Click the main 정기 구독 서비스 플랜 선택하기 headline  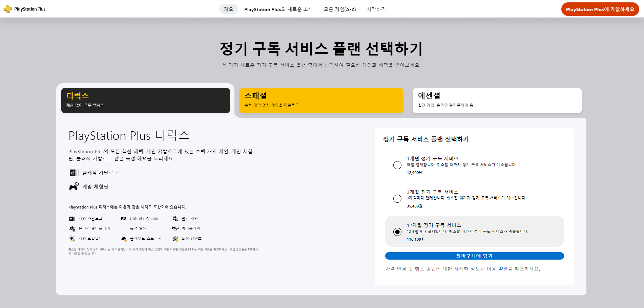tap(321, 49)
